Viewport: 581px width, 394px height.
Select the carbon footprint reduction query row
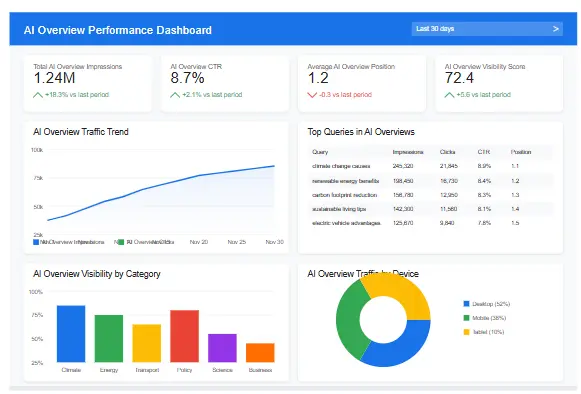pos(431,195)
